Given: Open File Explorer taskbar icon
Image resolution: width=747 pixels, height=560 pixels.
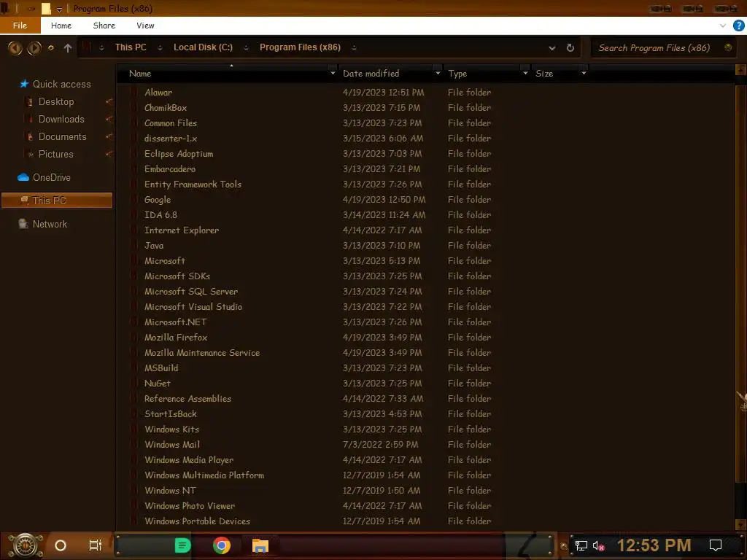Looking at the screenshot, I should pyautogui.click(x=260, y=545).
